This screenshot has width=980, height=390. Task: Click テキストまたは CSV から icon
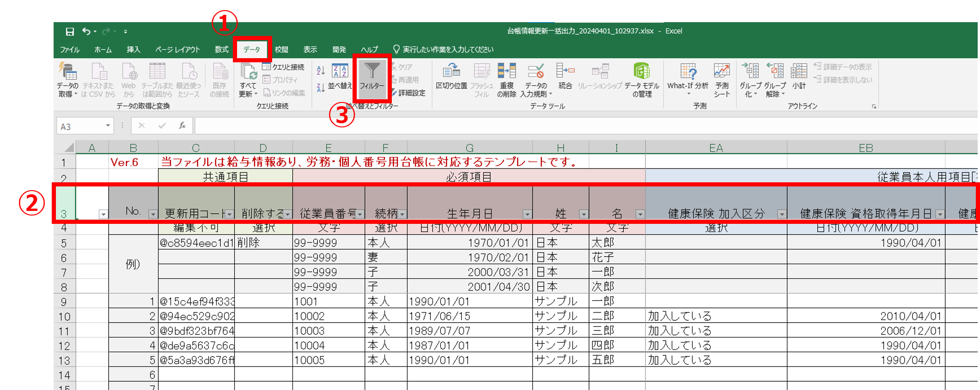coord(98,80)
